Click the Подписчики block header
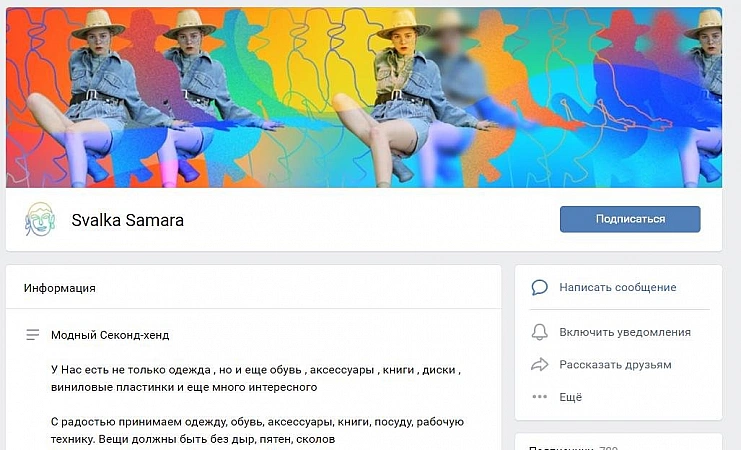 [573, 447]
